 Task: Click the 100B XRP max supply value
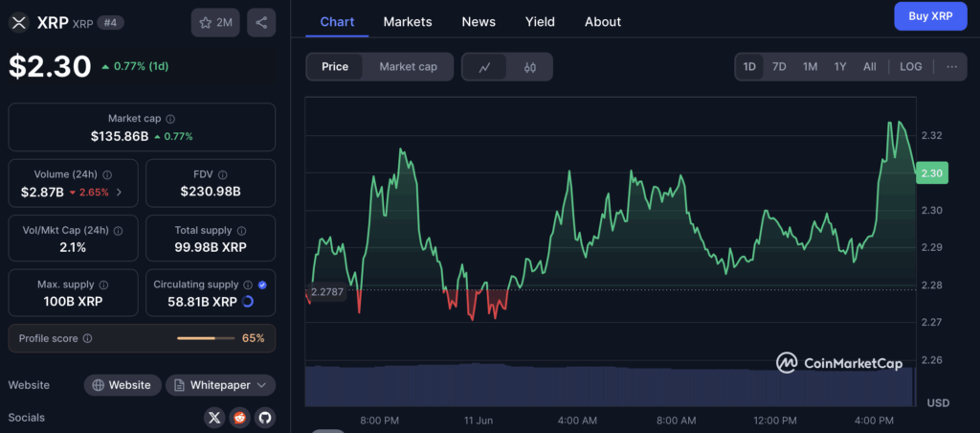73,302
